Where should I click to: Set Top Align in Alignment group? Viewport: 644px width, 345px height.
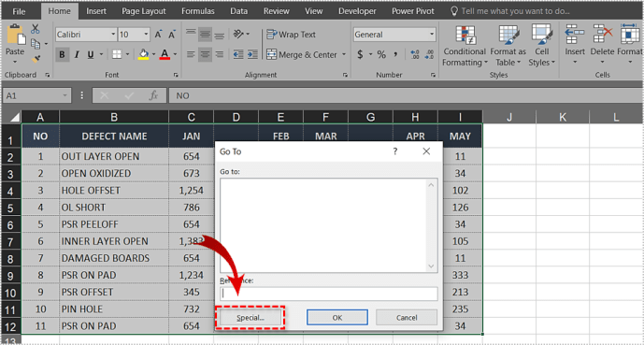[191, 34]
